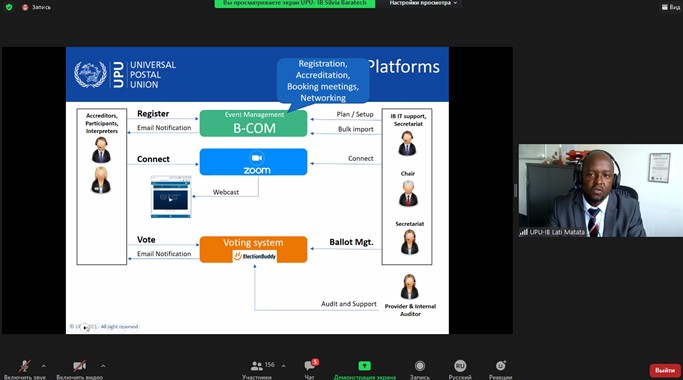
Task: Click the red Leave button
Action: click(665, 370)
